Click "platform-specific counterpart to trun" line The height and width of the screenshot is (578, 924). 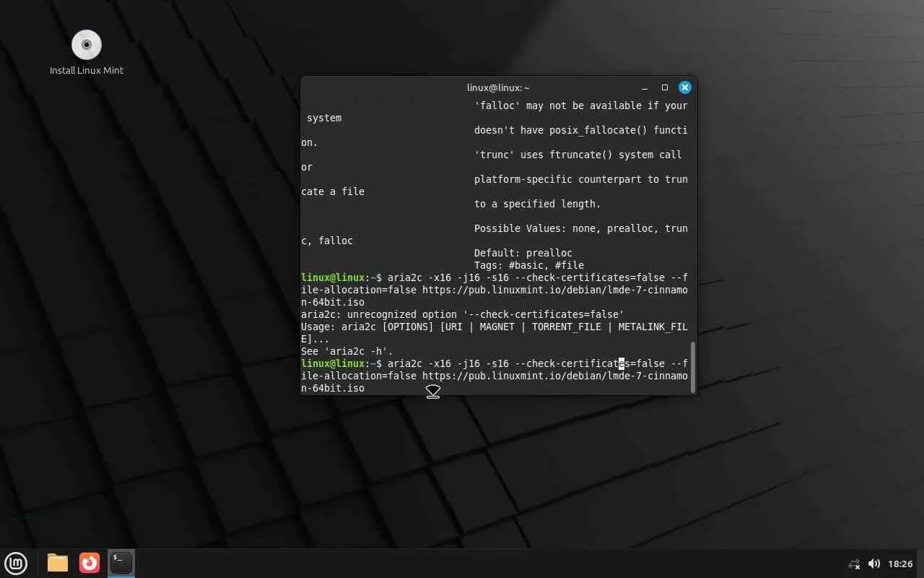point(581,179)
